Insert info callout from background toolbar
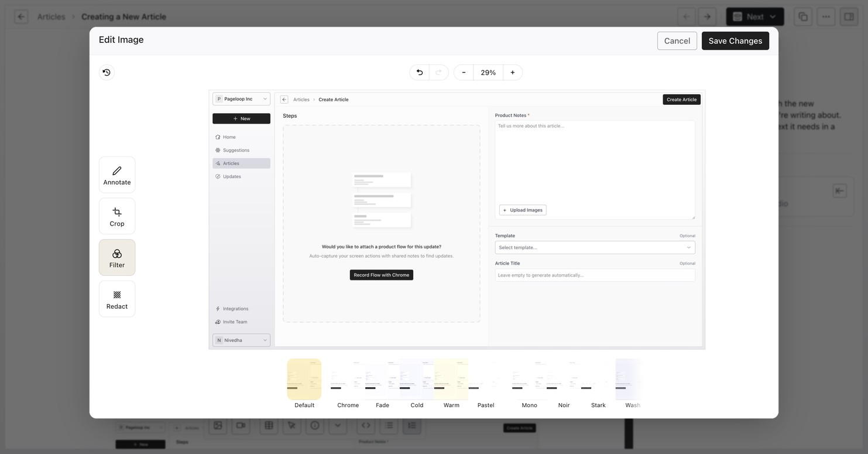The height and width of the screenshot is (454, 868). click(x=315, y=425)
